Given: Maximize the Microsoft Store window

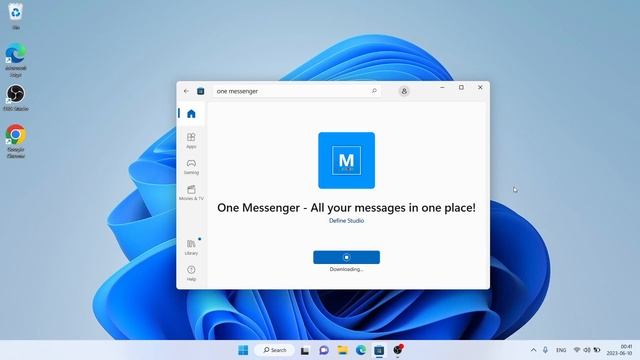Looking at the screenshot, I should coord(461,87).
